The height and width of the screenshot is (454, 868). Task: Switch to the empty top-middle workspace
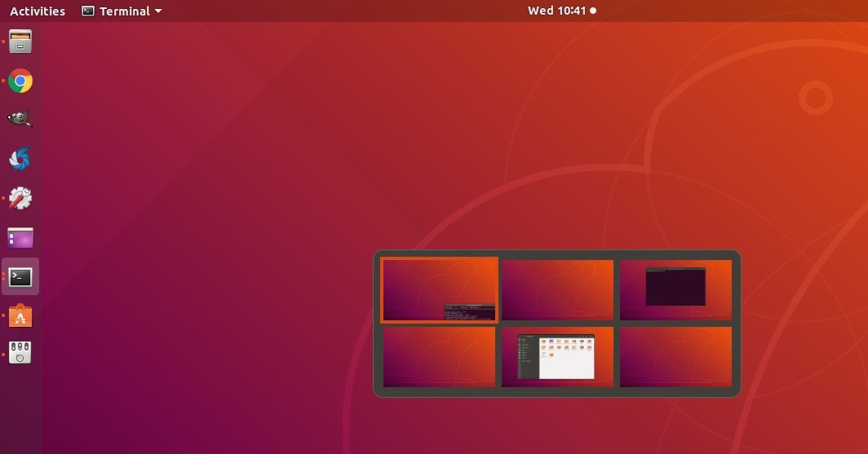point(557,290)
